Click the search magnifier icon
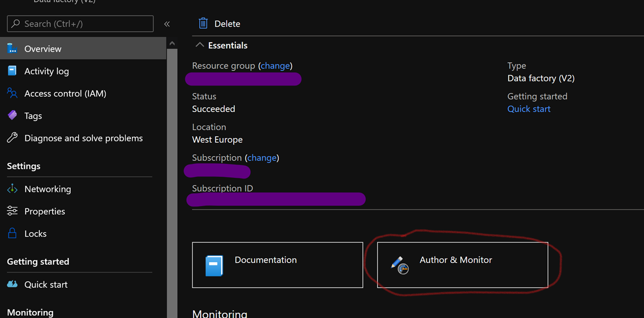Image resolution: width=644 pixels, height=318 pixels. [x=15, y=23]
